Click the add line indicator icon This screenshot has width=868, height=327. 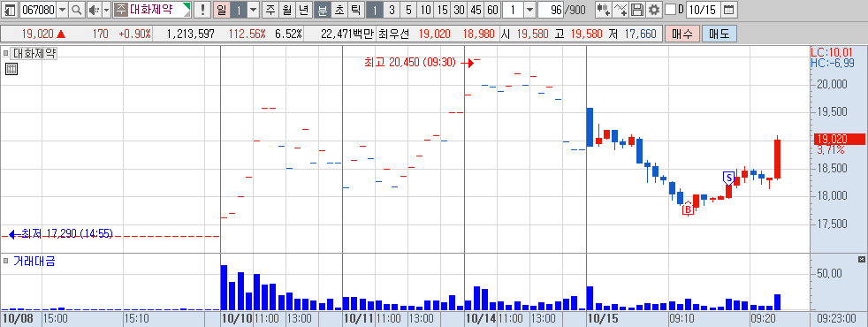[x=621, y=10]
